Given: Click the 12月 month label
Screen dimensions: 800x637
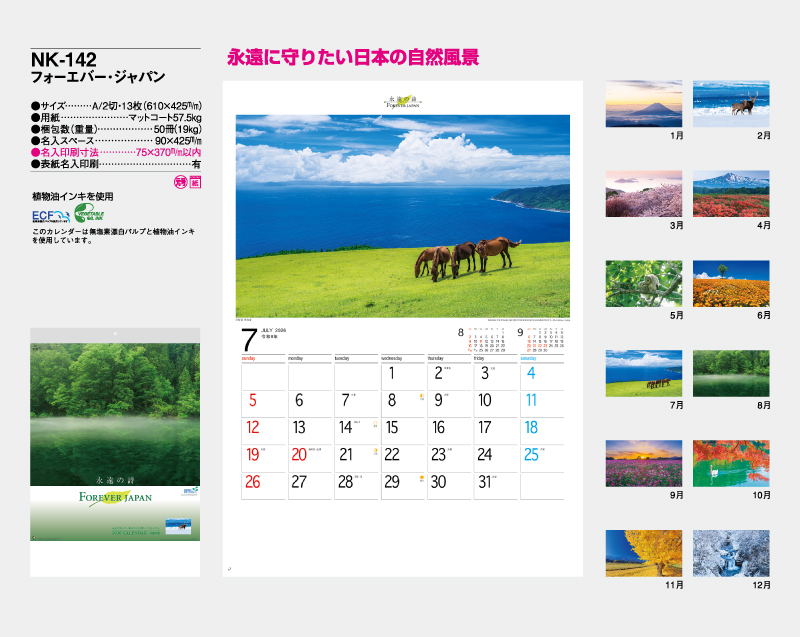Looking at the screenshot, I should 762,585.
